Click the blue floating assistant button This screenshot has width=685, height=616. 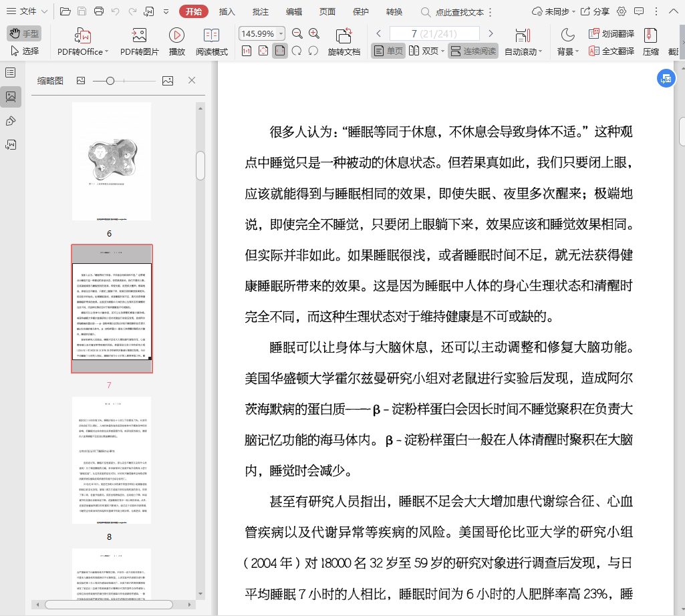coord(666,78)
